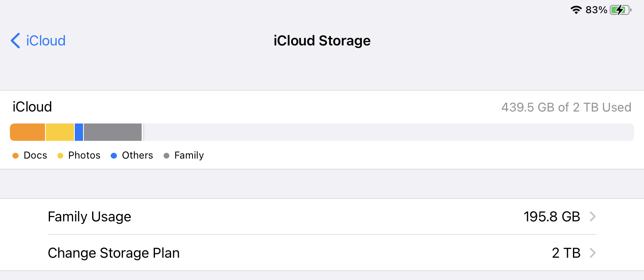Tap the 195.8 GB value
Image resolution: width=644 pixels, height=280 pixels.
(552, 216)
